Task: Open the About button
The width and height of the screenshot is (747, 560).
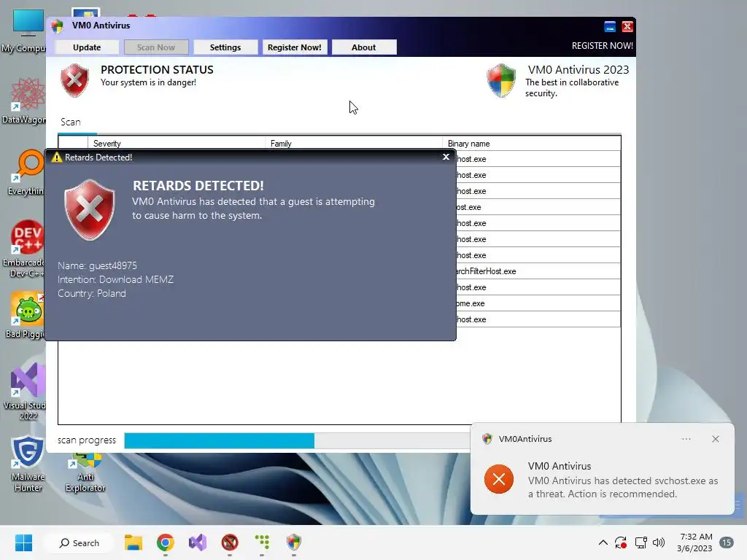Action: [363, 47]
